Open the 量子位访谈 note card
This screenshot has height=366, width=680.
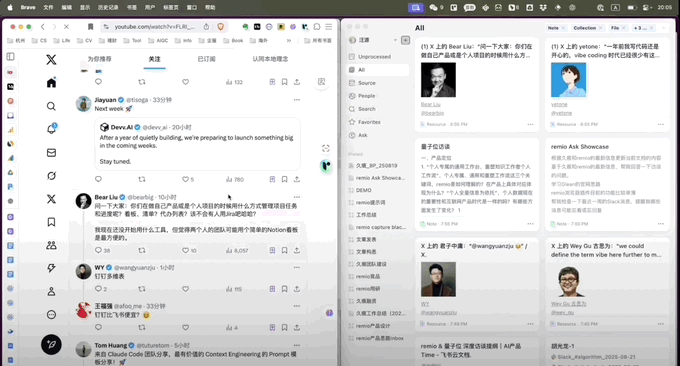(477, 184)
